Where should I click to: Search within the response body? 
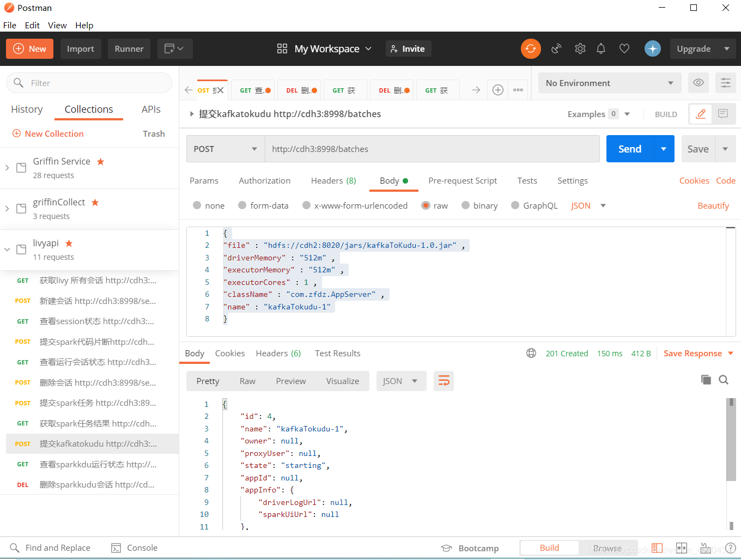(724, 380)
